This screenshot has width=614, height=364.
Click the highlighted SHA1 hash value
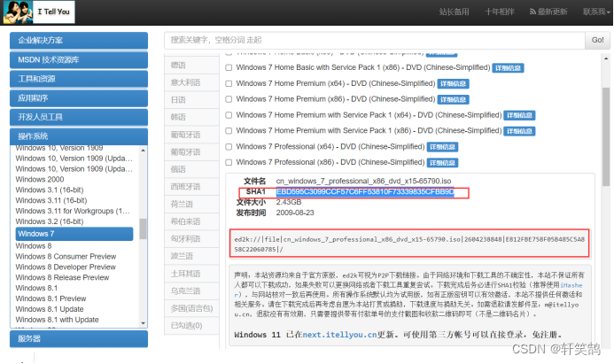[365, 192]
